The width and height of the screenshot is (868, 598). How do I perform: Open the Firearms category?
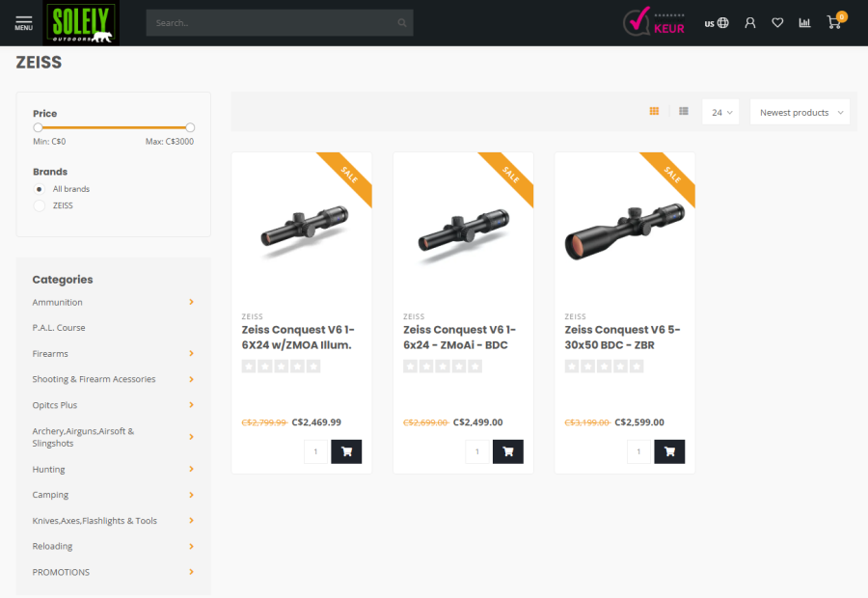(50, 354)
